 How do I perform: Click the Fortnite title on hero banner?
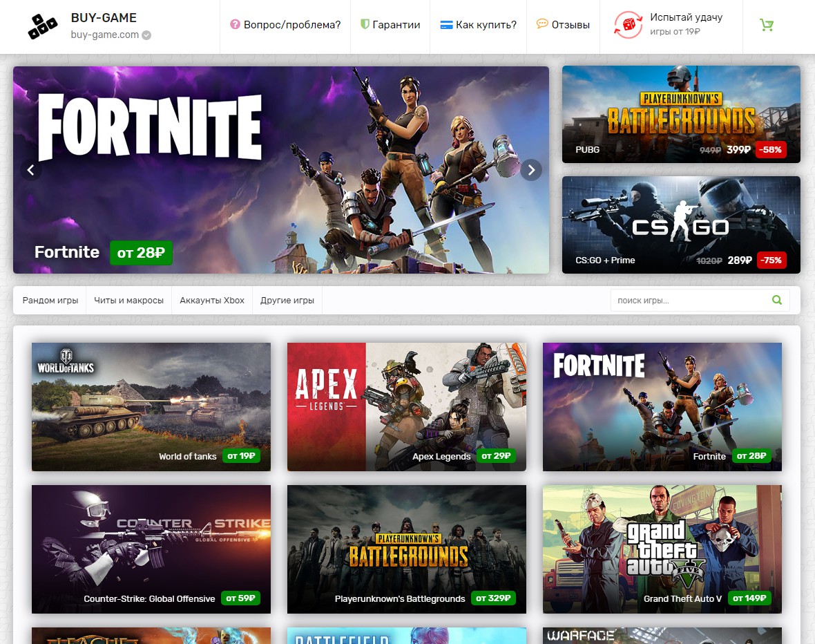66,252
